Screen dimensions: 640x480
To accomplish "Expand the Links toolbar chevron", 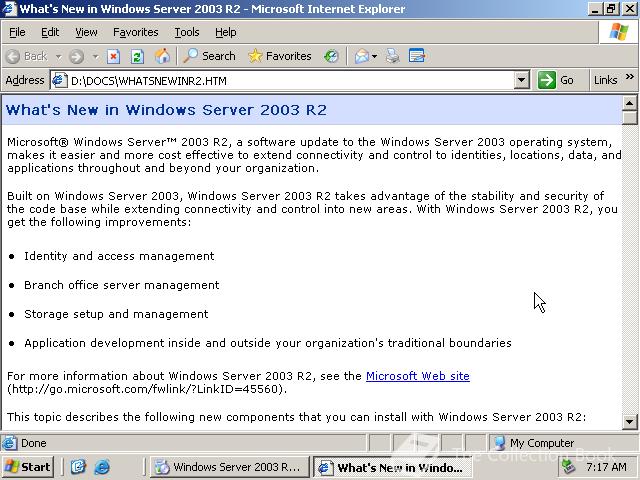I will 629,77.
